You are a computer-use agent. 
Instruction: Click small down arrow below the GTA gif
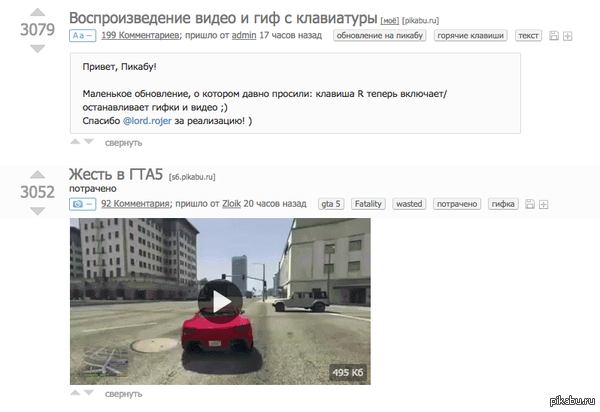click(89, 392)
